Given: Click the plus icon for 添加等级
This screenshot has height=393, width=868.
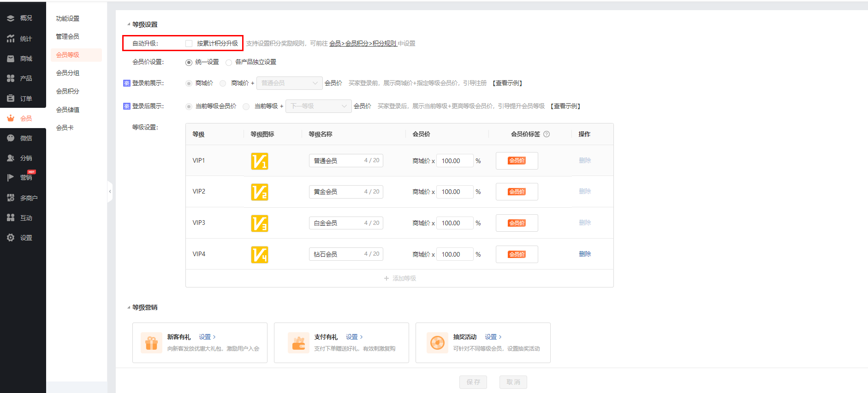Looking at the screenshot, I should pos(386,278).
